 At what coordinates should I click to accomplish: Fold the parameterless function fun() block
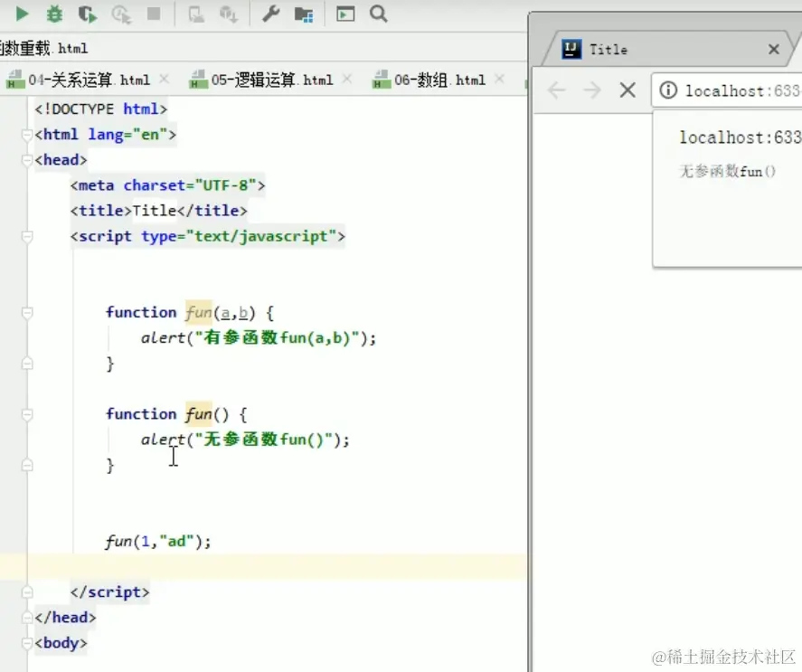(x=27, y=414)
